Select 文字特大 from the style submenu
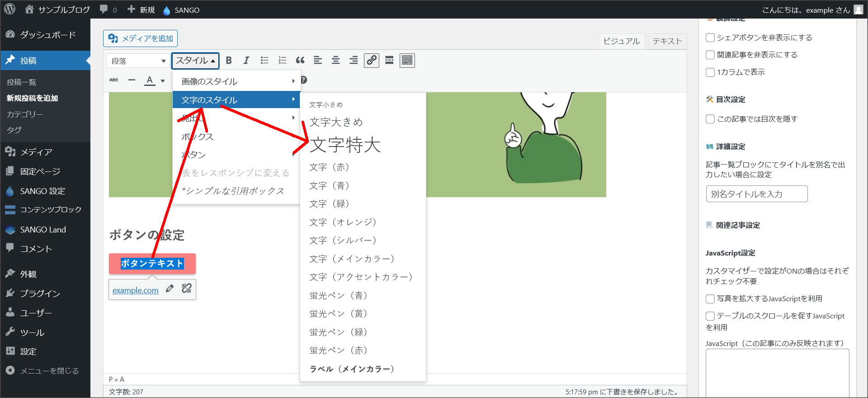868x398 pixels. tap(345, 145)
